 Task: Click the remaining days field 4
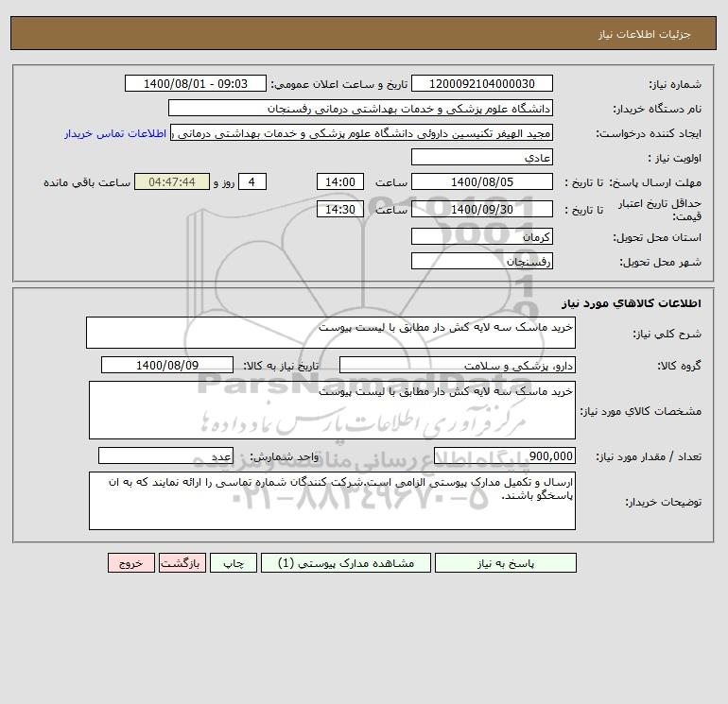252,182
